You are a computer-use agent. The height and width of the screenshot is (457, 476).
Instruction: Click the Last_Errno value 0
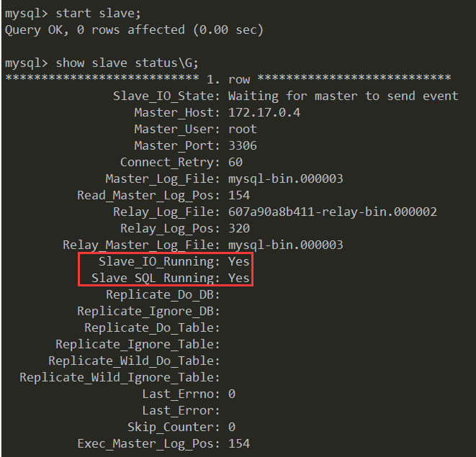pyautogui.click(x=232, y=394)
